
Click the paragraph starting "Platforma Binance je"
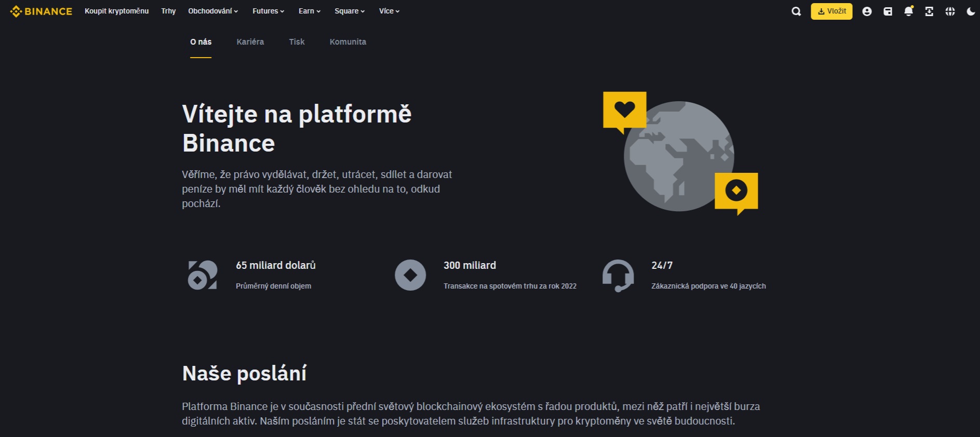pyautogui.click(x=471, y=414)
